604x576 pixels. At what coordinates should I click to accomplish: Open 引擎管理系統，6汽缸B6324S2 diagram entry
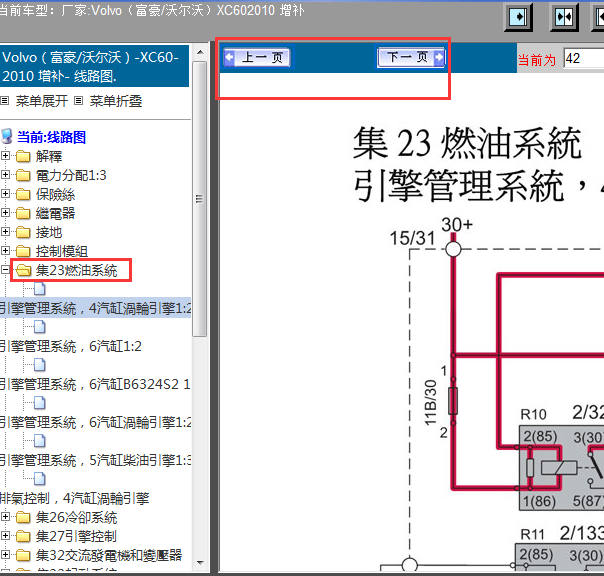click(x=95, y=384)
